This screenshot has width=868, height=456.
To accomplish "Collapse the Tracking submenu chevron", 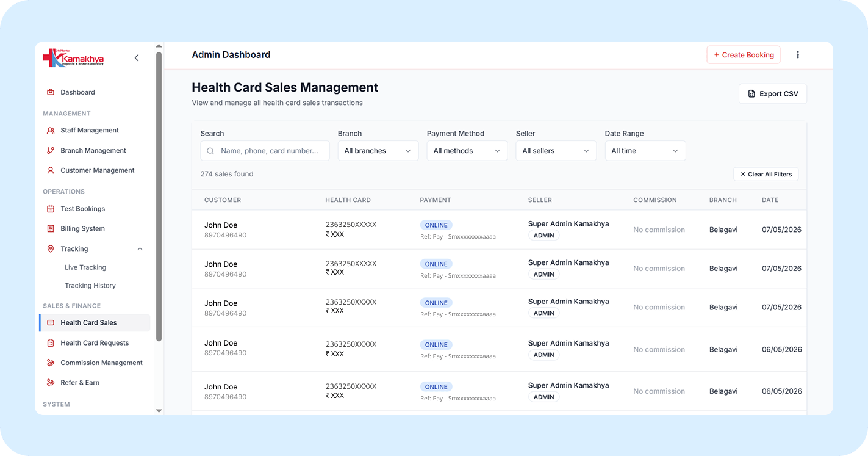I will (140, 249).
